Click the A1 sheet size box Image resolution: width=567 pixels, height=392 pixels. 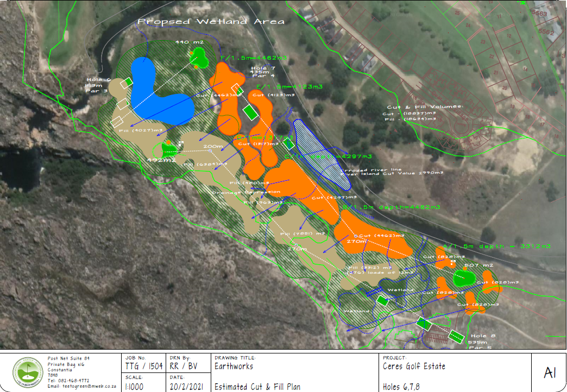548,372
